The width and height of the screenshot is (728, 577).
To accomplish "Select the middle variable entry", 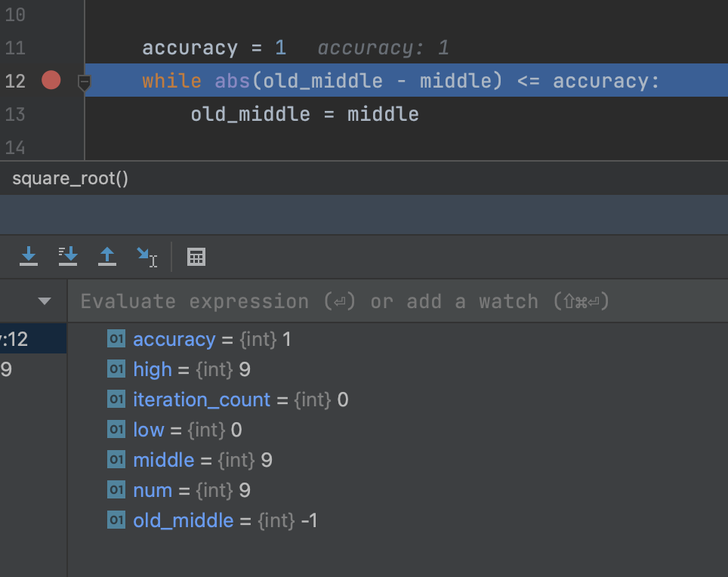I will pyautogui.click(x=164, y=460).
